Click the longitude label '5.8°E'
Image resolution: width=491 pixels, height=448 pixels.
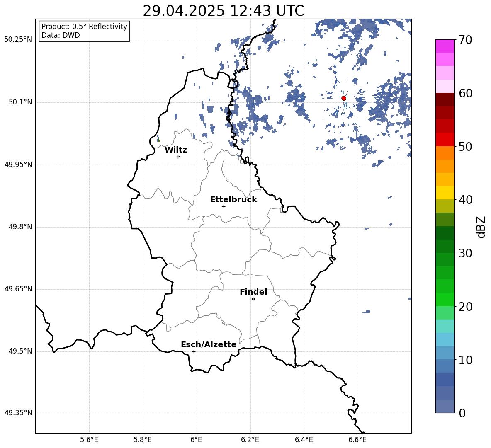tap(143, 440)
